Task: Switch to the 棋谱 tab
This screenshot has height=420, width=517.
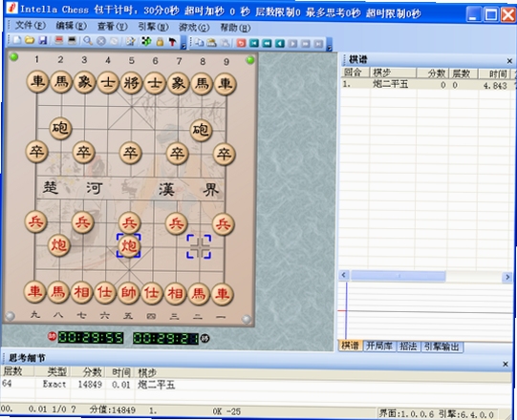Action: [x=351, y=346]
